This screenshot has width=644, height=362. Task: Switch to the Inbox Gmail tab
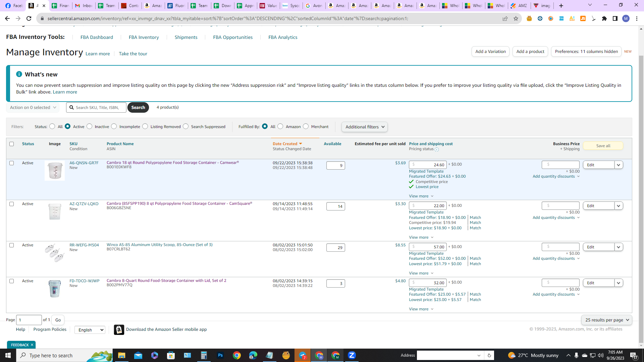coord(84,5)
